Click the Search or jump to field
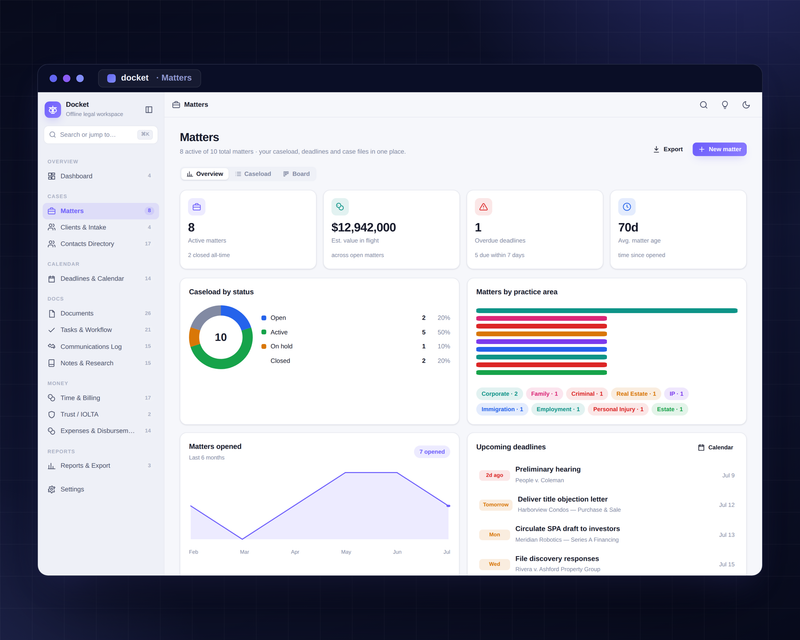The image size is (800, 640). click(x=101, y=135)
